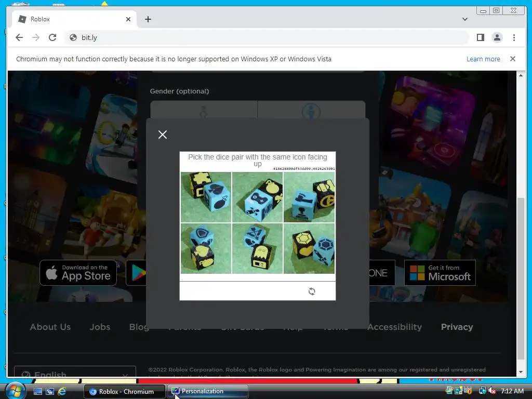The height and width of the screenshot is (399, 532).
Task: Pick the dice pair with gem and heart
Action: tap(309, 248)
